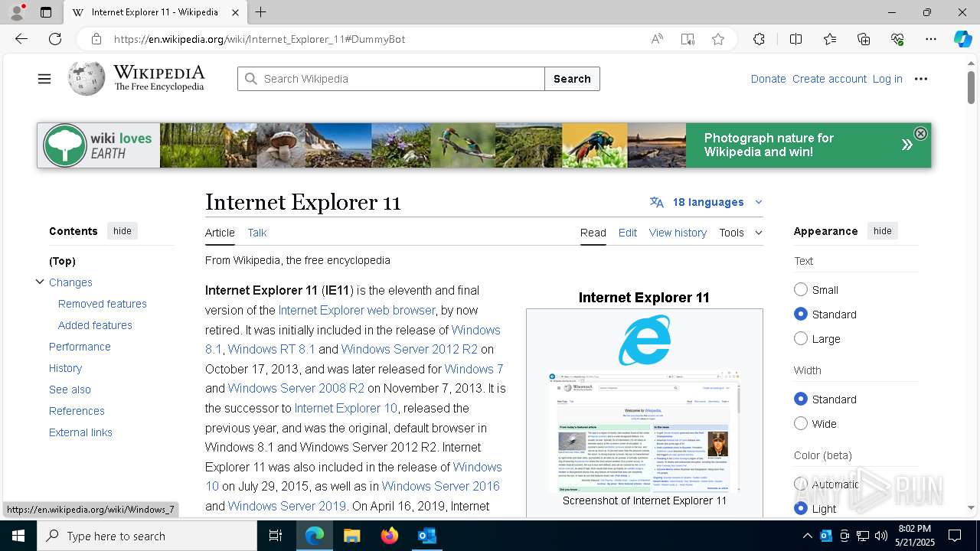Collapse the Changes section in contents
Viewport: 980px width, 551px height.
(40, 282)
